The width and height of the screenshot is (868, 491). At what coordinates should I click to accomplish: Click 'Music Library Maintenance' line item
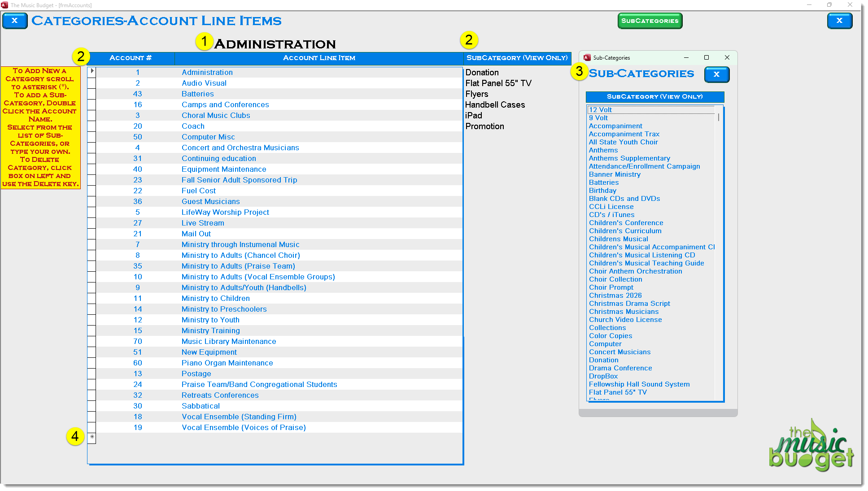229,341
